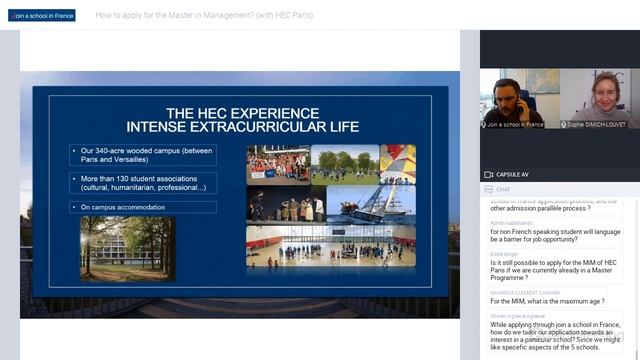Click the chat message about parallel admission process
Image resolution: width=640 pixels, height=360 pixels.
(555, 206)
